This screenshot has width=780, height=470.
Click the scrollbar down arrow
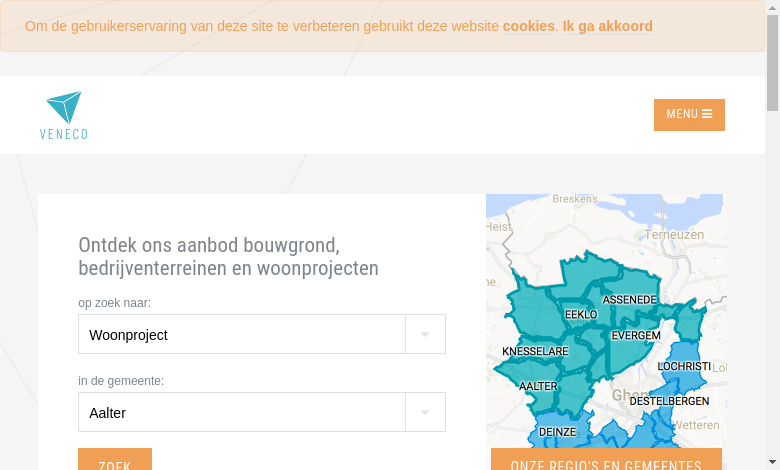[x=772, y=462]
